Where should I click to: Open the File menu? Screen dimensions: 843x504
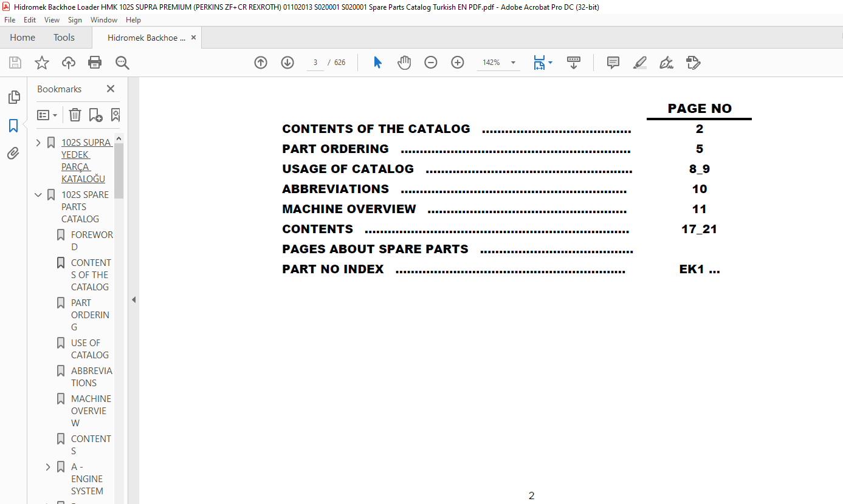pos(10,20)
